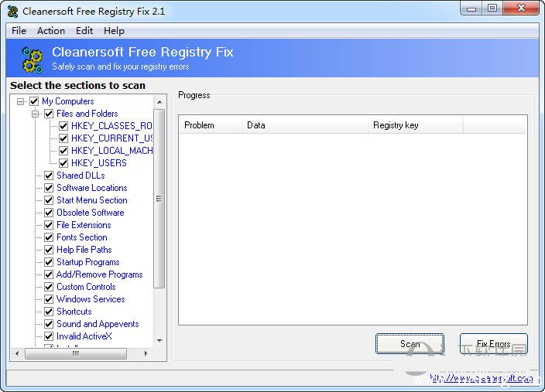Screen dimensions: 545x392
Task: Click the tree scroll up arrow
Action: pos(159,101)
